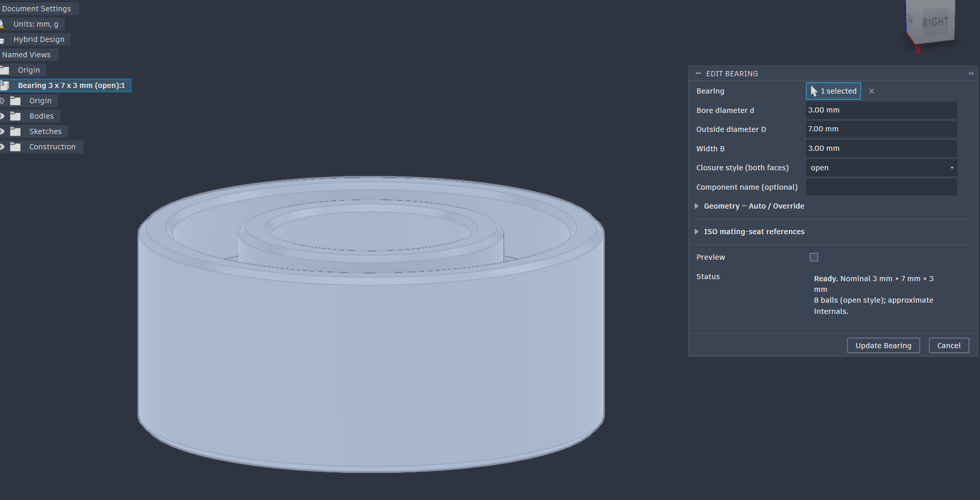Viewport: 980px width, 500px height.
Task: Click the Bore diameter d input field
Action: point(881,110)
